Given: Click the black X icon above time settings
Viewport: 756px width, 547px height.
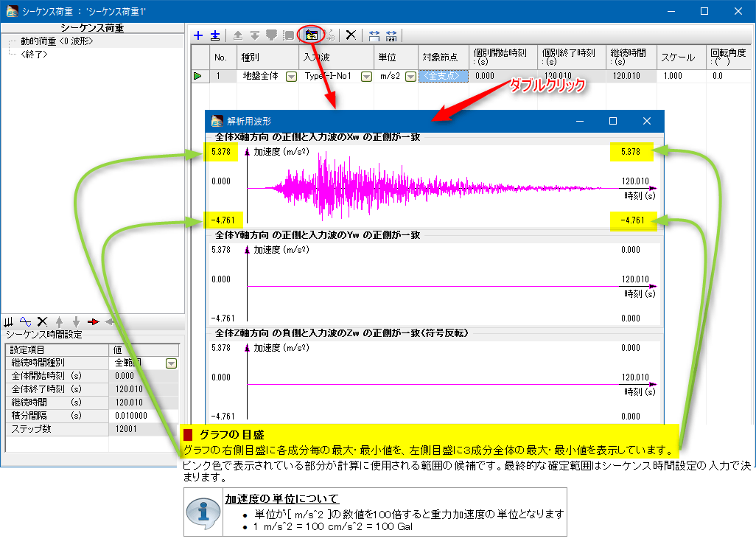Looking at the screenshot, I should [42, 321].
